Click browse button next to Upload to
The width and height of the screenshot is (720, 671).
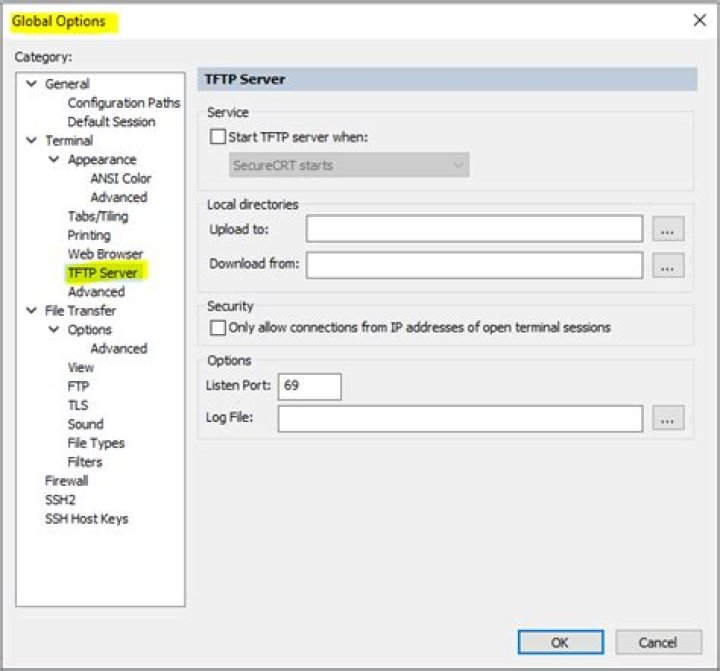(668, 229)
